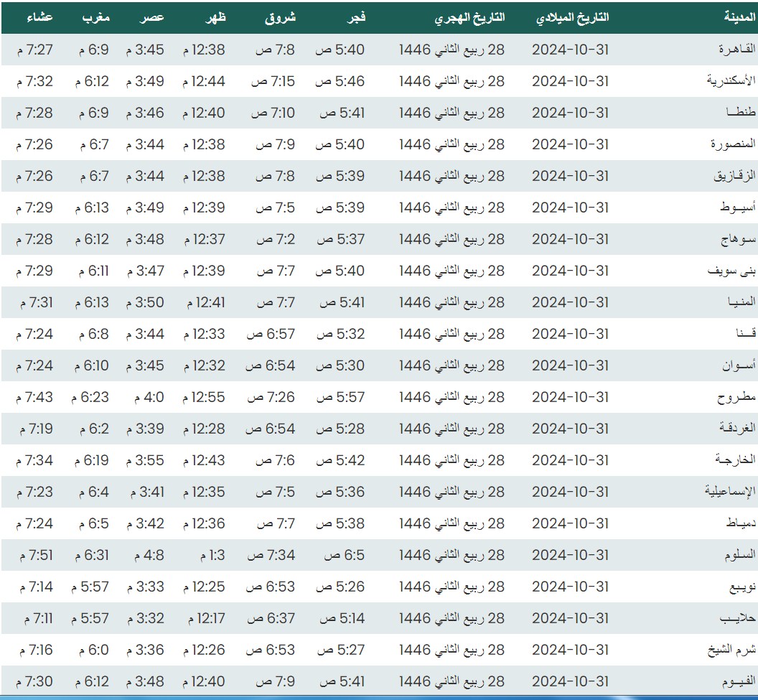Click the عصر column header
Screen dimensions: 758x700
[151, 17]
